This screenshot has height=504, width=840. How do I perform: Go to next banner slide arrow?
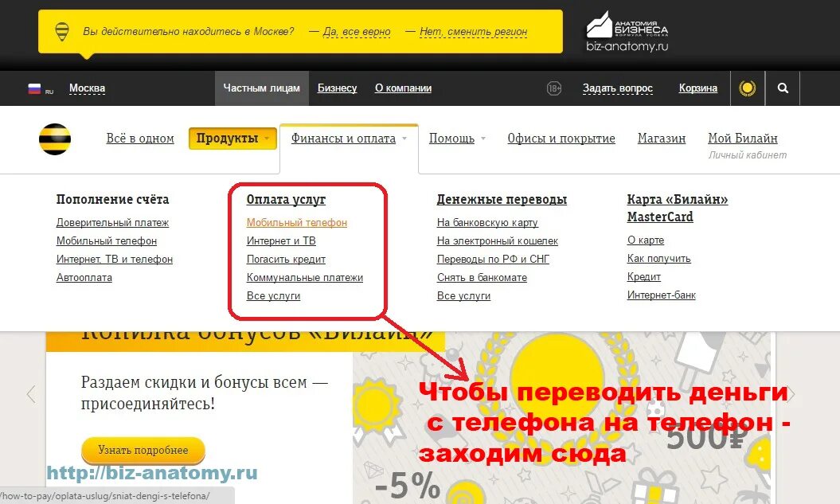[791, 394]
